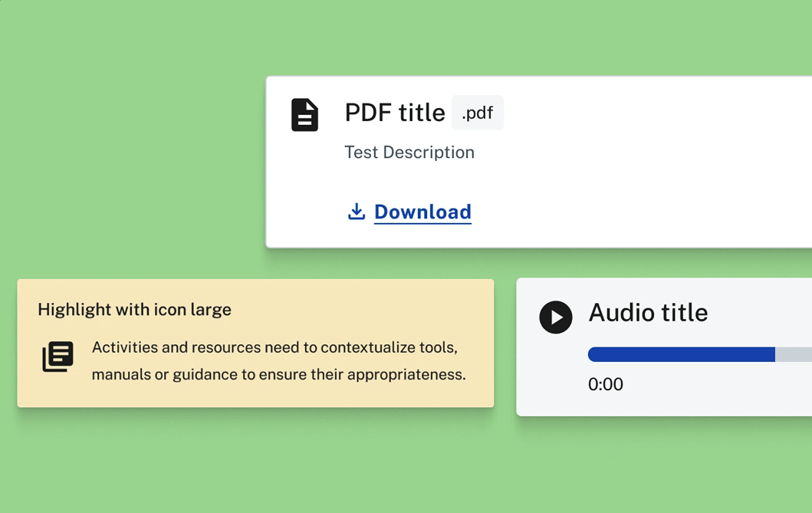Click the Audio title heading
Screen dimensions: 812x513
pyautogui.click(x=648, y=313)
